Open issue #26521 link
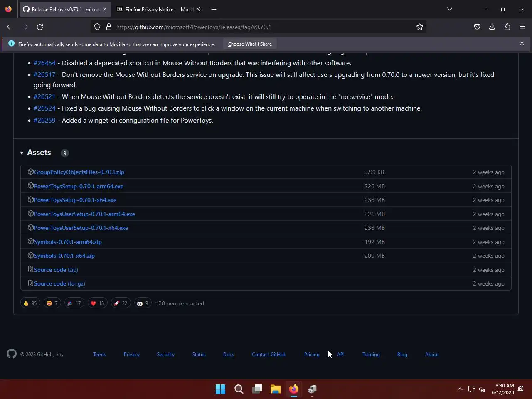The height and width of the screenshot is (399, 532). point(44,96)
